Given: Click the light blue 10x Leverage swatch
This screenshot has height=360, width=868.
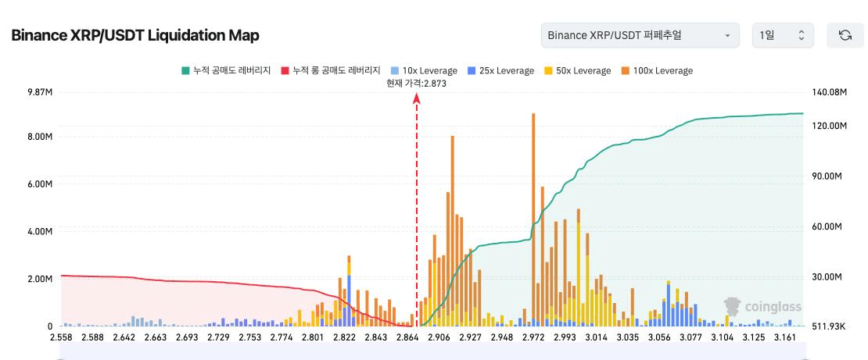Looking at the screenshot, I should (395, 71).
